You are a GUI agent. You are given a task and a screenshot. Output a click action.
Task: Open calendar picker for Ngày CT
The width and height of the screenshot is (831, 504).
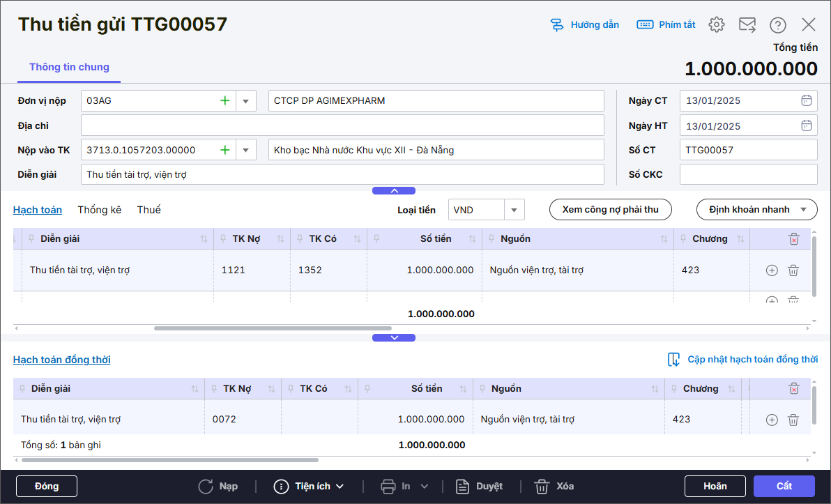(x=806, y=100)
